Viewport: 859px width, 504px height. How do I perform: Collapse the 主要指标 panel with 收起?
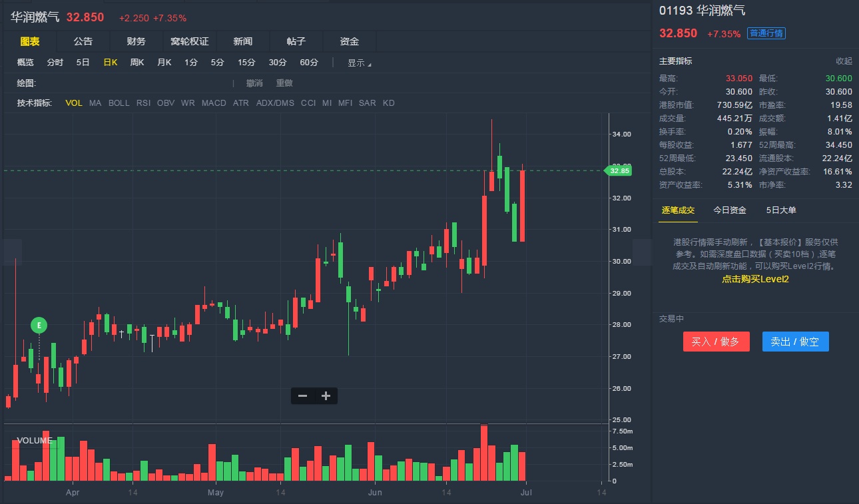coord(844,61)
